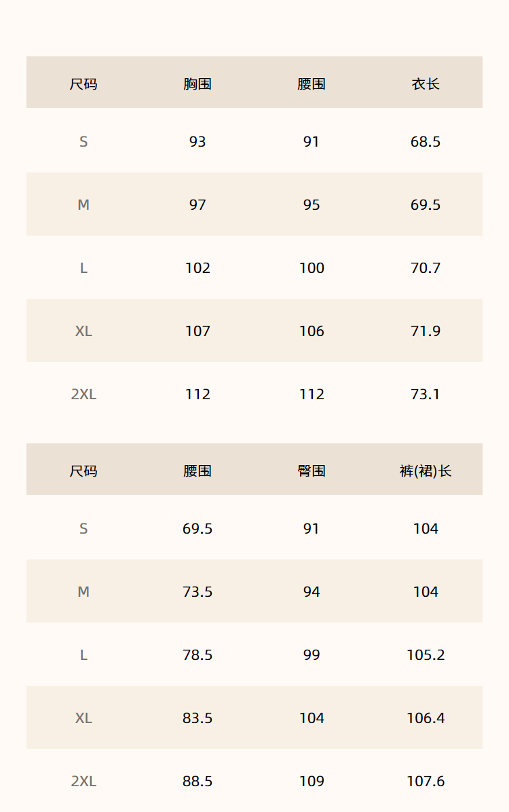
Task: Select the 71.9 length value
Action: tap(426, 331)
